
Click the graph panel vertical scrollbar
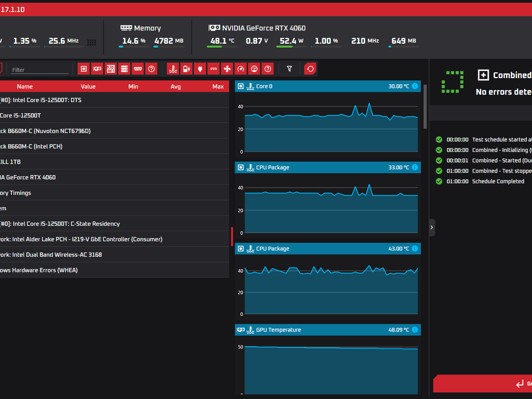[425, 107]
